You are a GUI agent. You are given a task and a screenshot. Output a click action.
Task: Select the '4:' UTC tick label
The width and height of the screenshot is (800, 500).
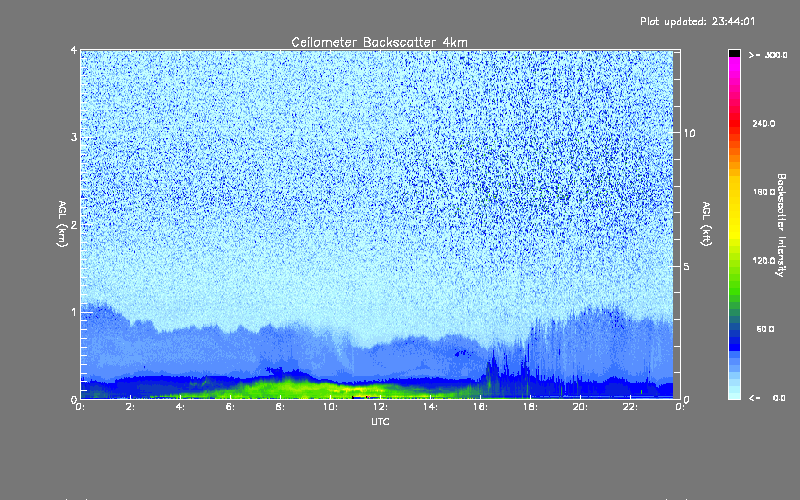click(181, 407)
